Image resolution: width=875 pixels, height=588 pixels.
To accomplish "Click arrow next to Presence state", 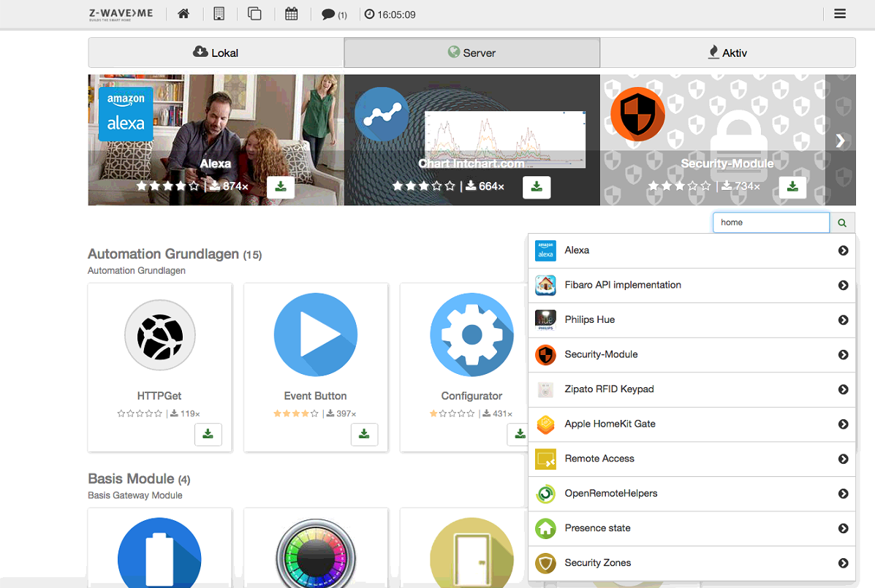I will 843,528.
